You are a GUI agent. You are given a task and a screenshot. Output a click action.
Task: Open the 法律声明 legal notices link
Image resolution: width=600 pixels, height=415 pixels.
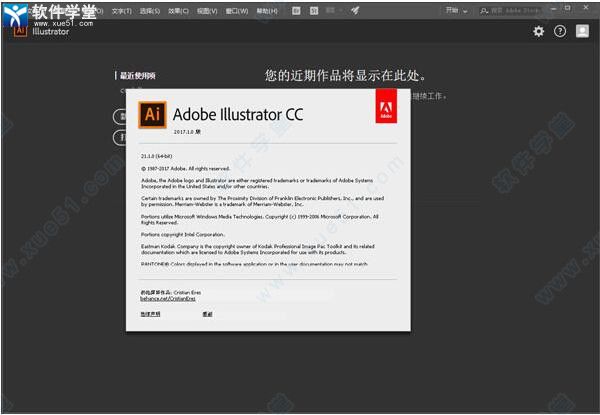pos(150,314)
